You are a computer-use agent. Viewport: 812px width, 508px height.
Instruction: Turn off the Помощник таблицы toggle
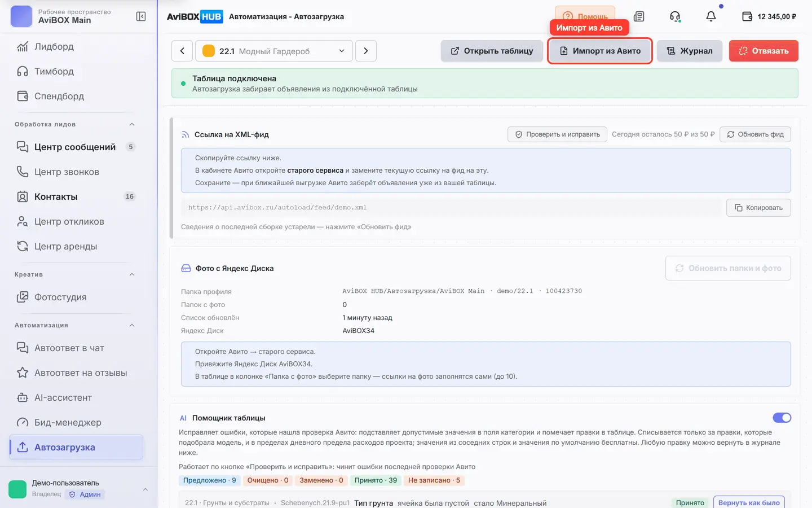782,418
